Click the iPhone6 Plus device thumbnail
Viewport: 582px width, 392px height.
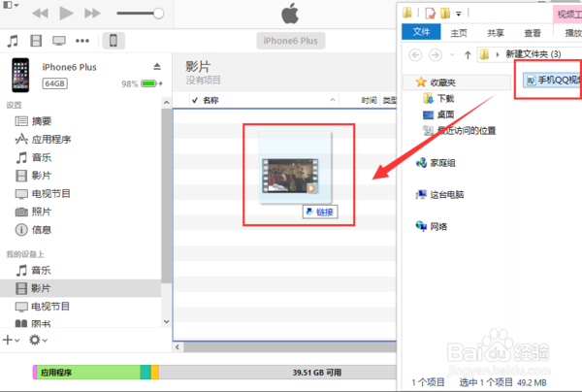[20, 75]
